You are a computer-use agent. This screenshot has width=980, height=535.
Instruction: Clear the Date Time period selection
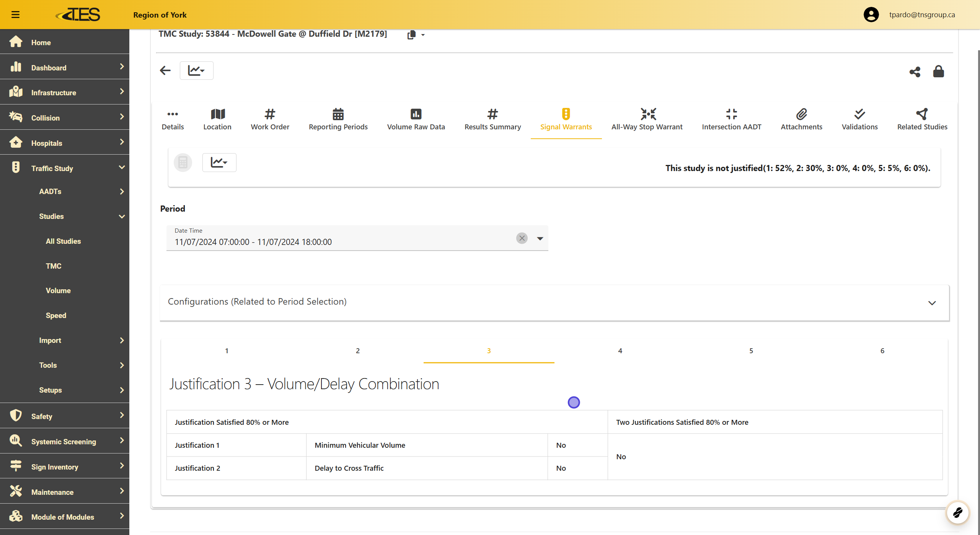pyautogui.click(x=522, y=238)
